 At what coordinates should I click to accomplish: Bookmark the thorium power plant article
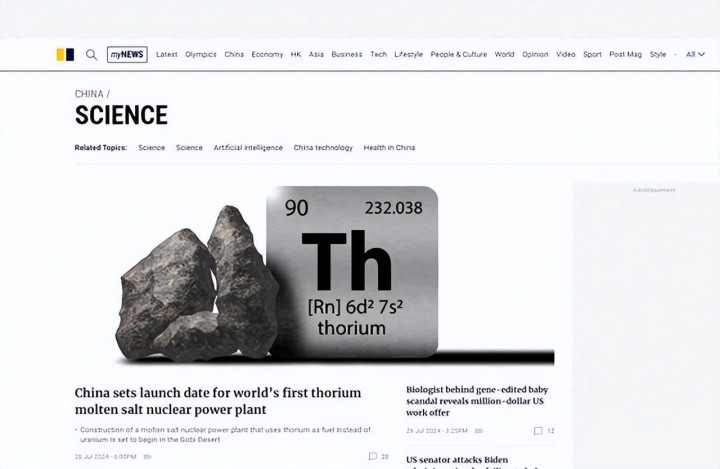[x=147, y=457]
